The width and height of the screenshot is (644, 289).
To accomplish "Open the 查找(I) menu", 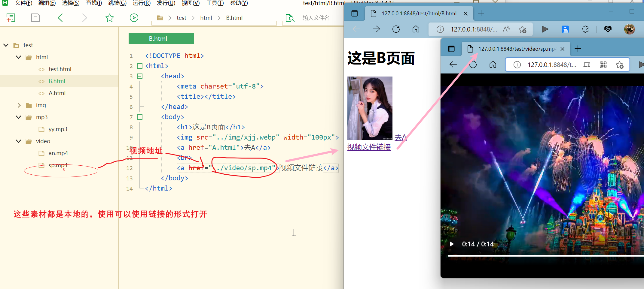I will (x=94, y=3).
